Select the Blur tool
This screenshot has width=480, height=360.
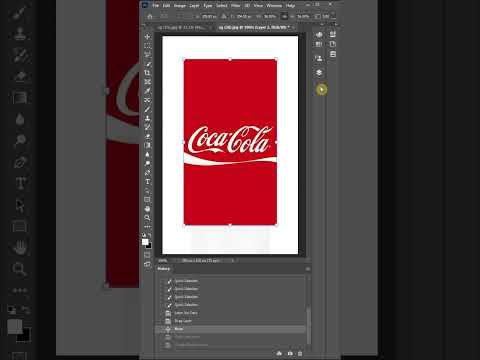coord(147,154)
